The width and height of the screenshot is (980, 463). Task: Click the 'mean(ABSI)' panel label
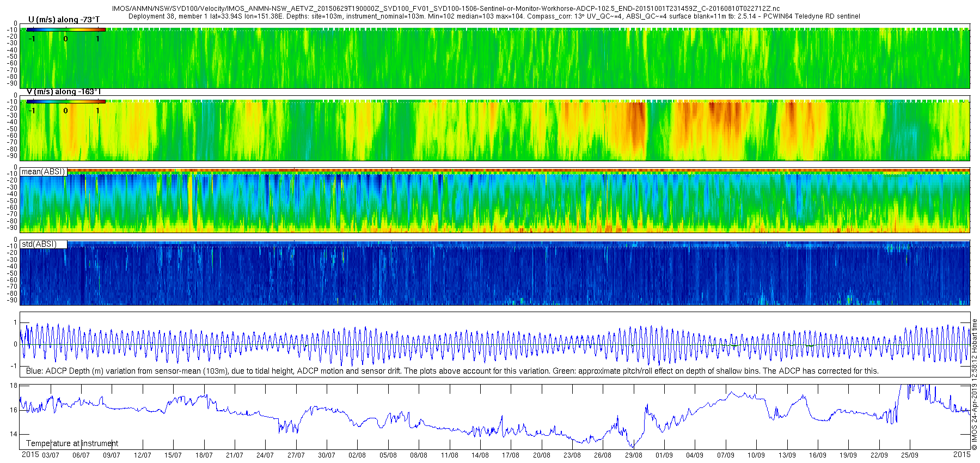[43, 172]
